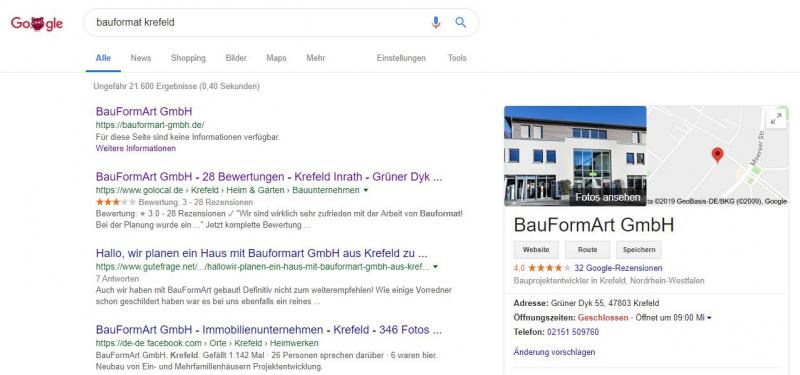This screenshot has width=800, height=375.
Task: Open the Mehr search menu
Action: coord(316,58)
